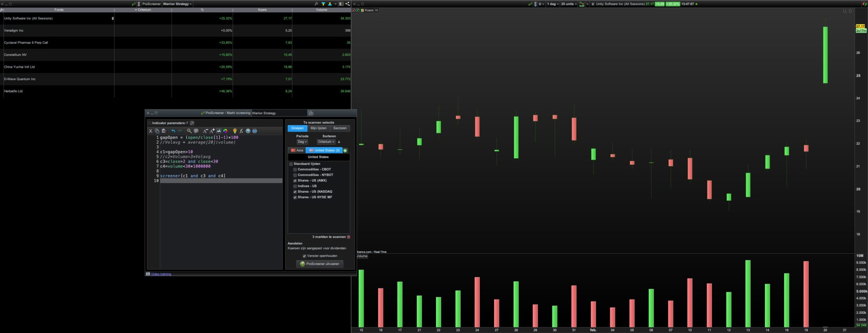Click the chart style icon in the chart toolbar
Screen dimensions: 868x333
pos(582,4)
